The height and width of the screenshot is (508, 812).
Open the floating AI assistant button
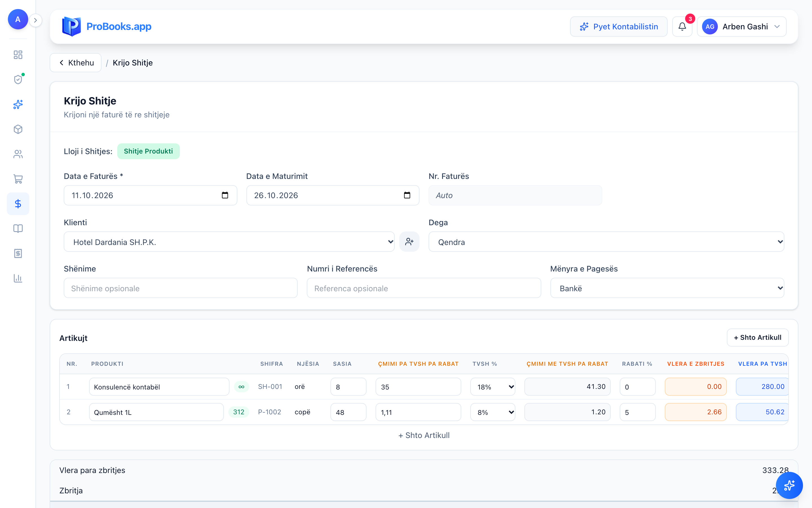click(789, 485)
